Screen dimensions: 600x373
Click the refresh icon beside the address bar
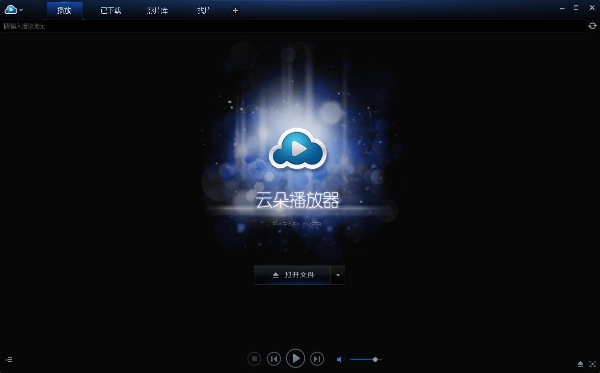coord(592,26)
